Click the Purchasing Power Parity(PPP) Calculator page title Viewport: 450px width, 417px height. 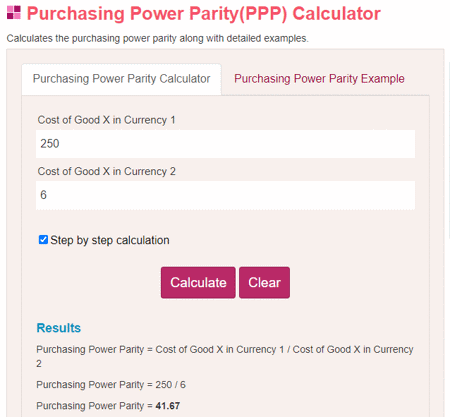(x=204, y=14)
